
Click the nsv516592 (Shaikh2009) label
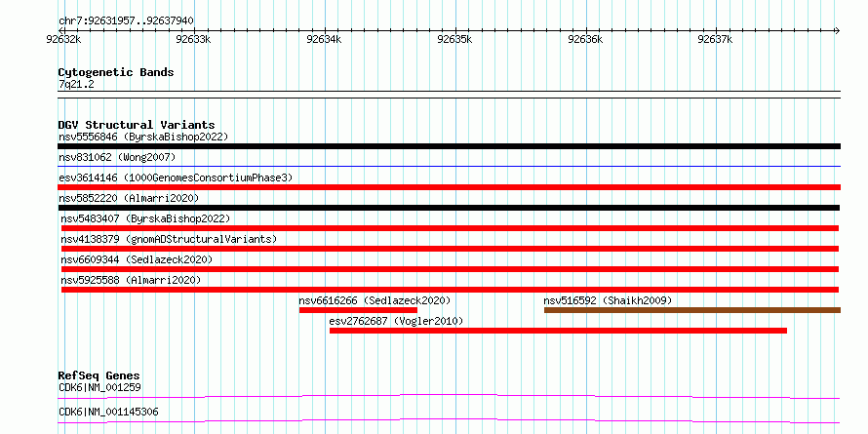point(608,300)
